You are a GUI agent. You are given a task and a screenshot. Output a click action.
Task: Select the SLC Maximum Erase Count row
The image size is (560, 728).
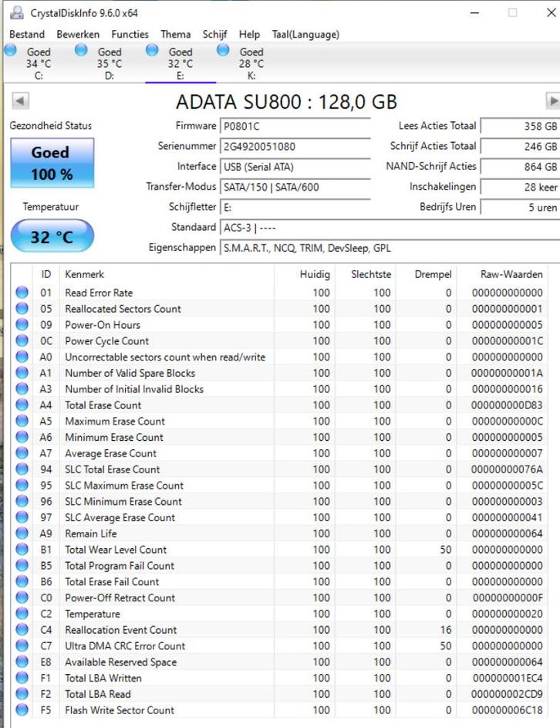[279, 485]
